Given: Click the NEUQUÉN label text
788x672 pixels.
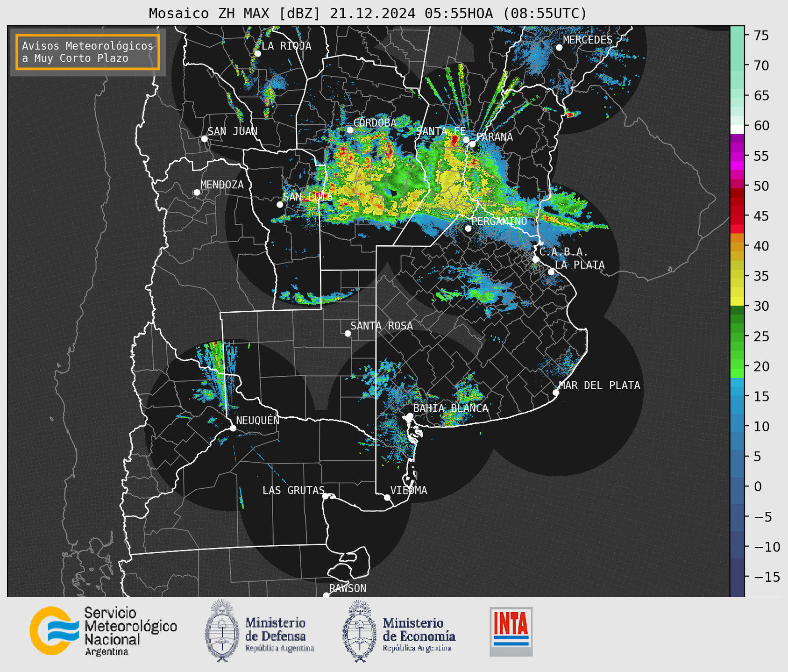Looking at the screenshot, I should 257,421.
